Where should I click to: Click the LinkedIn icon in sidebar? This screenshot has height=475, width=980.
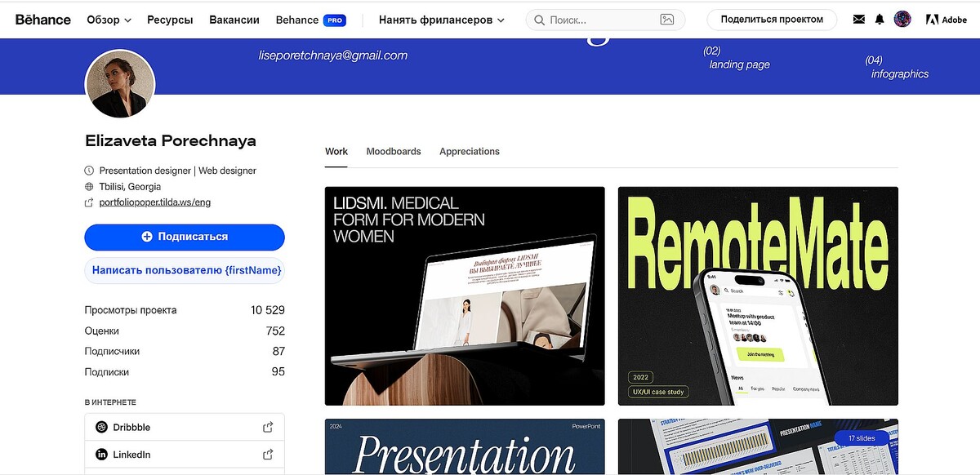(100, 454)
